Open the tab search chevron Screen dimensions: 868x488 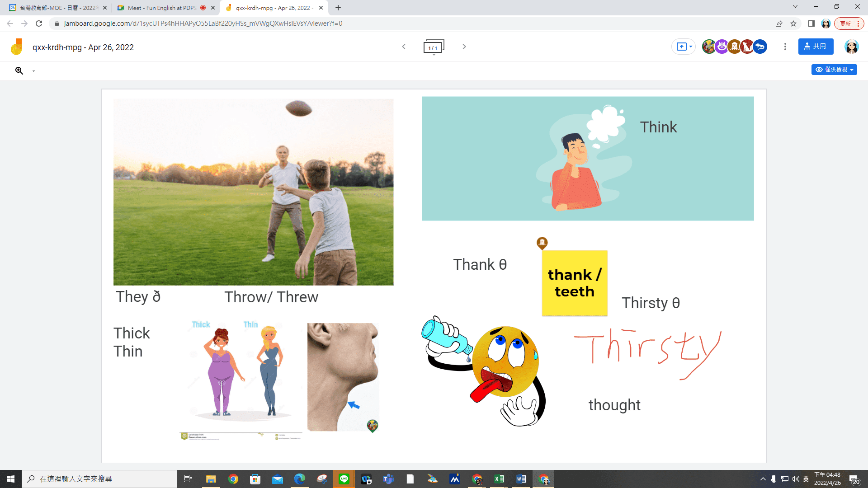click(795, 7)
